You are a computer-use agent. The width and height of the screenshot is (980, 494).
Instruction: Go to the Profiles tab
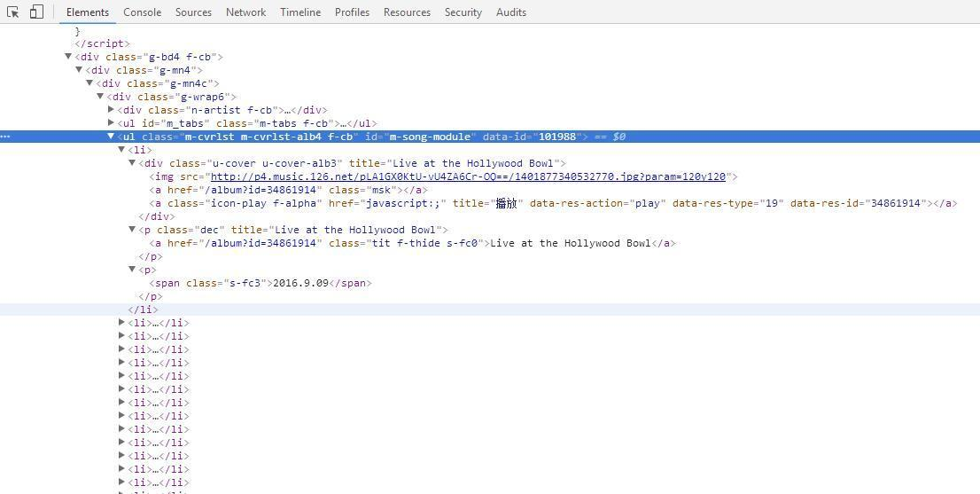coord(352,12)
